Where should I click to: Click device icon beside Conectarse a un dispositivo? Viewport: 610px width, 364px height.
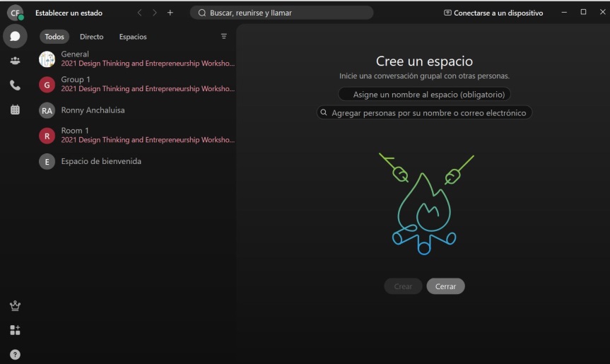pyautogui.click(x=447, y=13)
